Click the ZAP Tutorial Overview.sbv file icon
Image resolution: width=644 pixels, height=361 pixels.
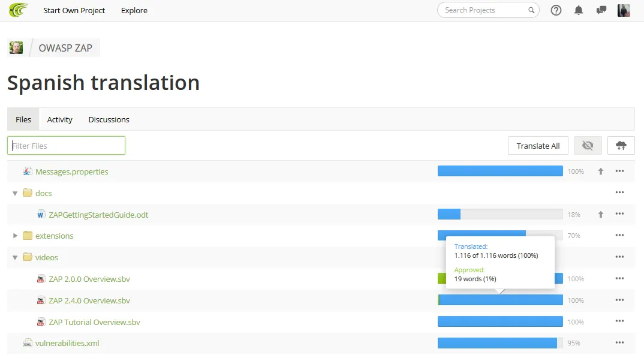pyautogui.click(x=41, y=321)
